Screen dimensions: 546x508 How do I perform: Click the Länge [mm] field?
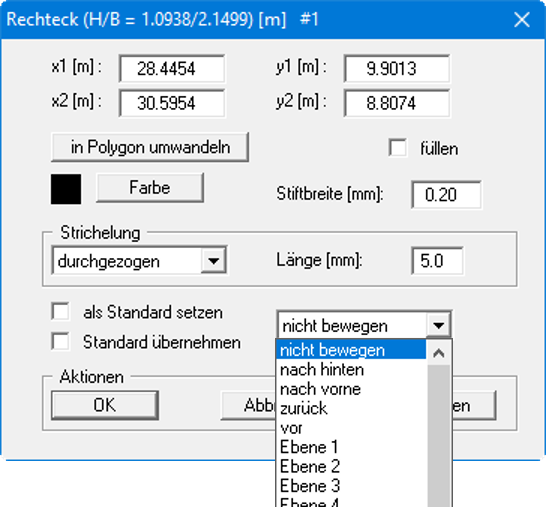(437, 260)
